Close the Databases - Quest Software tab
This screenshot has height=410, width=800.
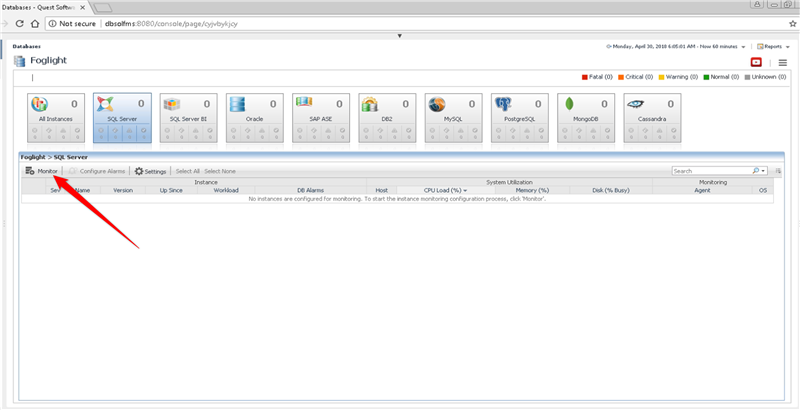pyautogui.click(x=83, y=8)
